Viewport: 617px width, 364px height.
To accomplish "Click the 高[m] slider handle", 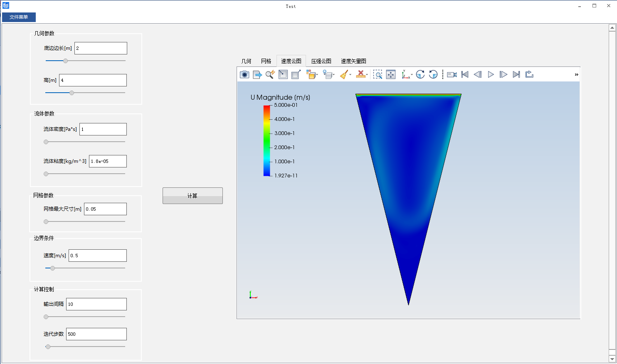I will (72, 93).
